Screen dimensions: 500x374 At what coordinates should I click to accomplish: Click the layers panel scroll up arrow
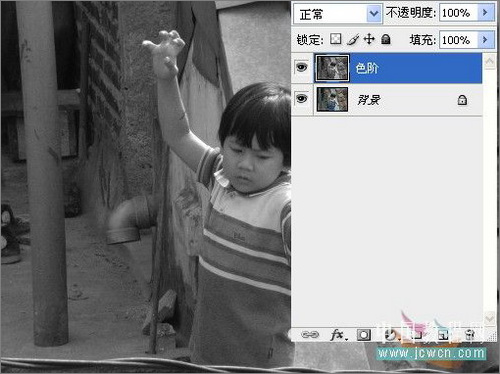[x=490, y=62]
